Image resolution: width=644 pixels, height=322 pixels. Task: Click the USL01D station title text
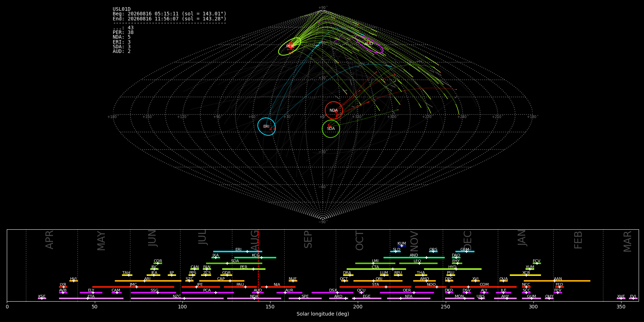[122, 9]
